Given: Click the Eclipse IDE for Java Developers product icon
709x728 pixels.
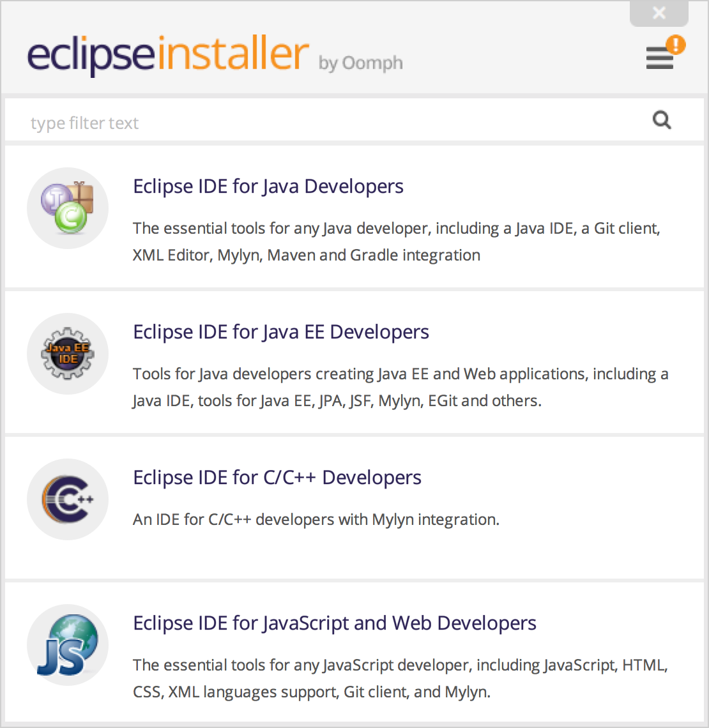Looking at the screenshot, I should coord(67,208).
